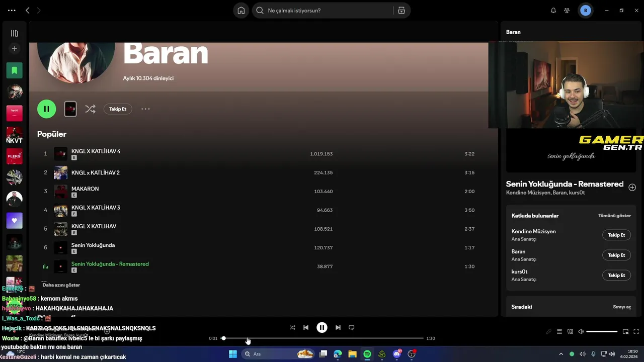The image size is (644, 362).
Task: Click Senin Yokluğunda - Remastered green title
Action: pyautogui.click(x=110, y=264)
